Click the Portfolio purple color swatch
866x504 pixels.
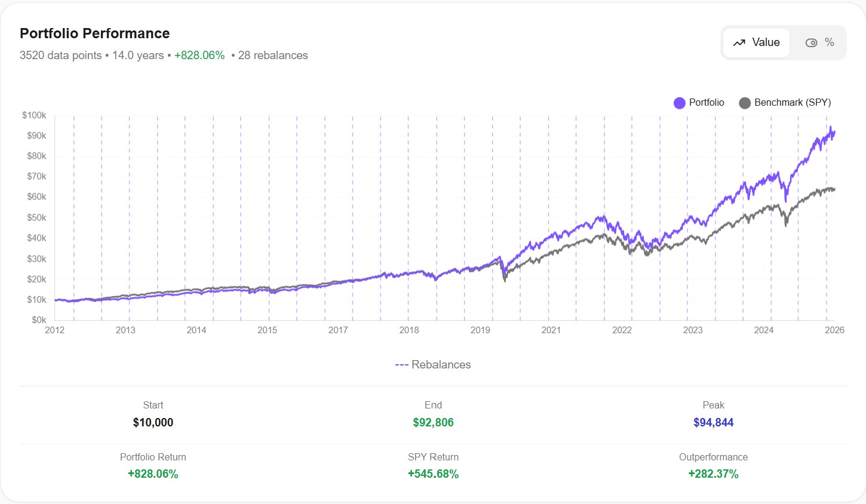coord(679,102)
